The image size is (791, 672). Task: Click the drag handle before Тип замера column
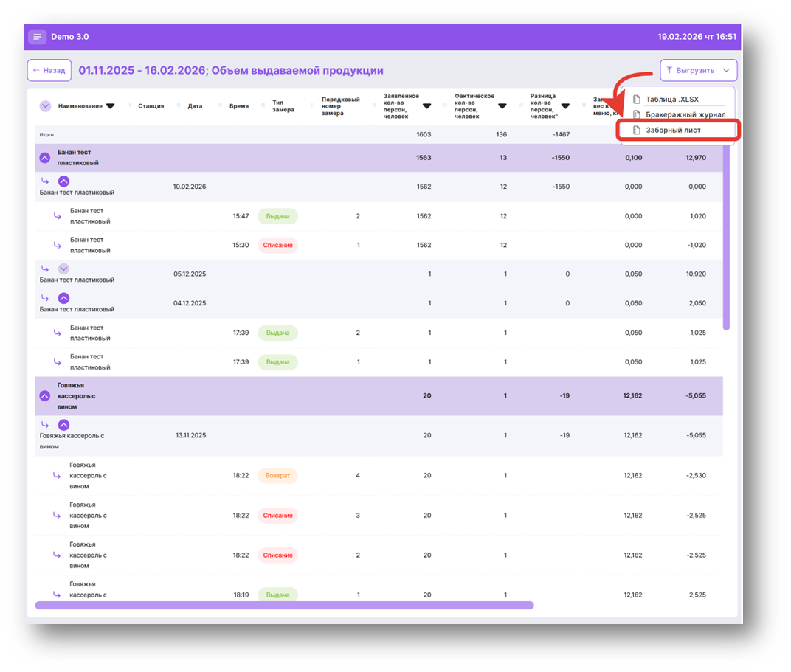263,106
